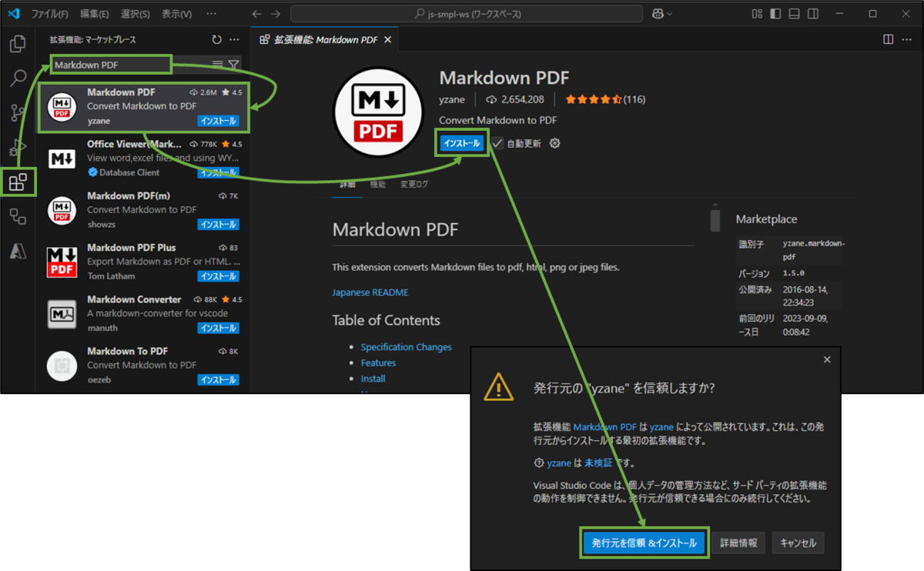Install Office Viewer extension from list
Screen dimensions: 924x571
click(219, 173)
